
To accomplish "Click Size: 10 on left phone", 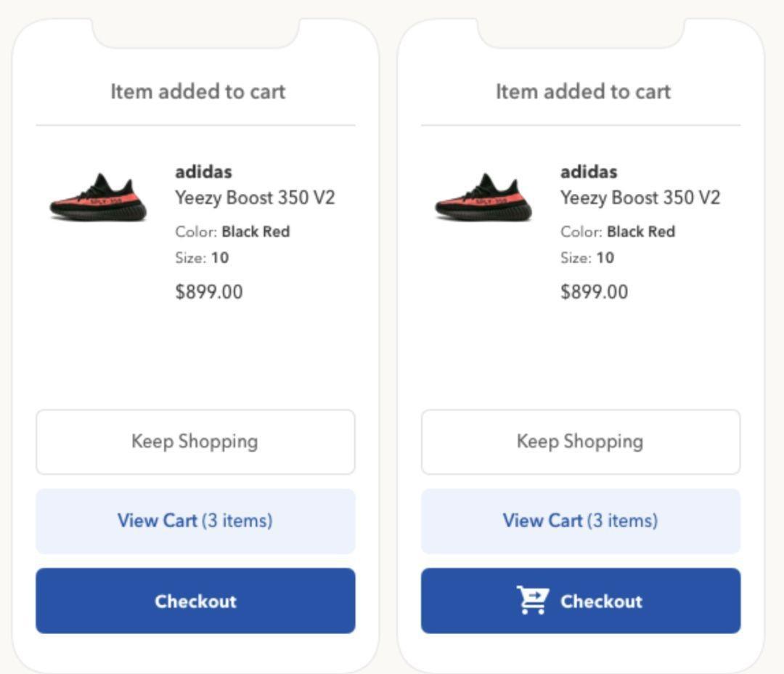I will pyautogui.click(x=202, y=258).
